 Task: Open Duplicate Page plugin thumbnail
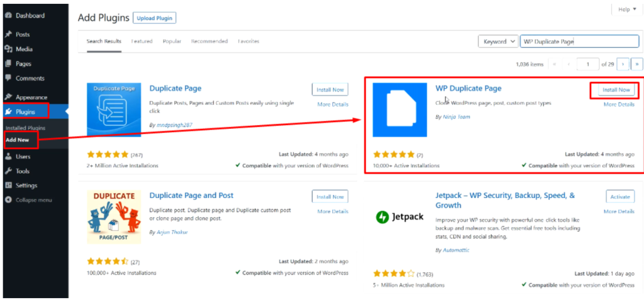click(114, 109)
